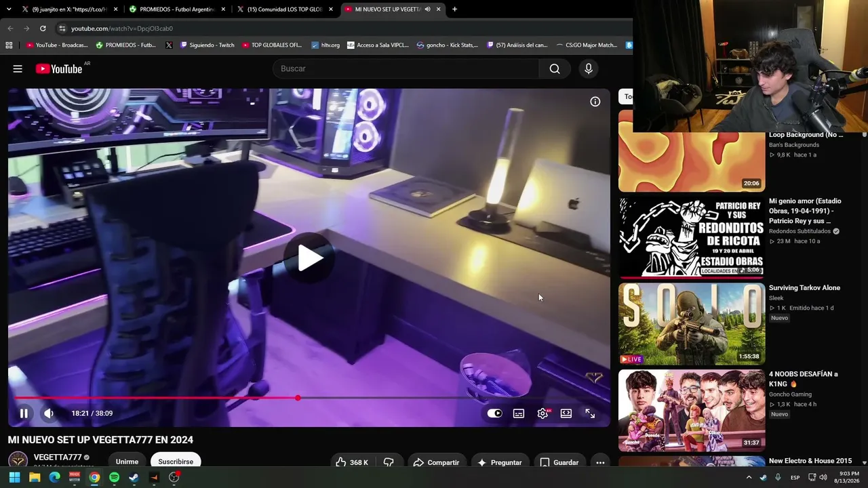Screen dimensions: 868x488
Task: Open the system volume tray icon
Action: coord(823,477)
